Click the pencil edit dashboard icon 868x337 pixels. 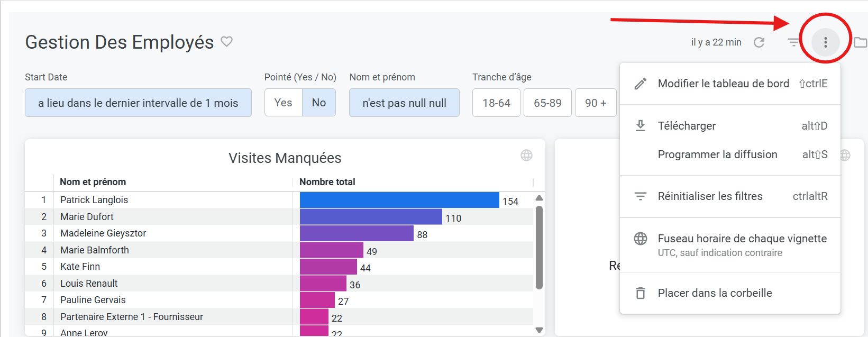click(641, 84)
